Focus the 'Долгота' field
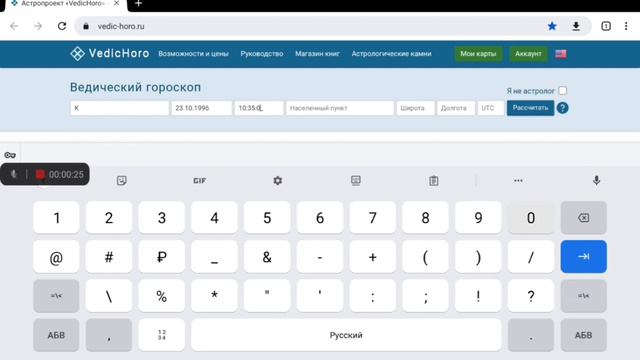The width and height of the screenshot is (640, 360). 456,108
